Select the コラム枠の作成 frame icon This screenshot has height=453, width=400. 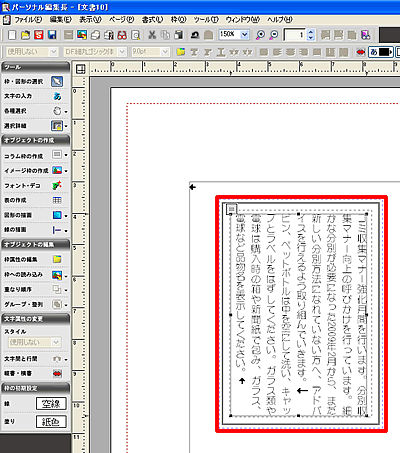[x=57, y=155]
